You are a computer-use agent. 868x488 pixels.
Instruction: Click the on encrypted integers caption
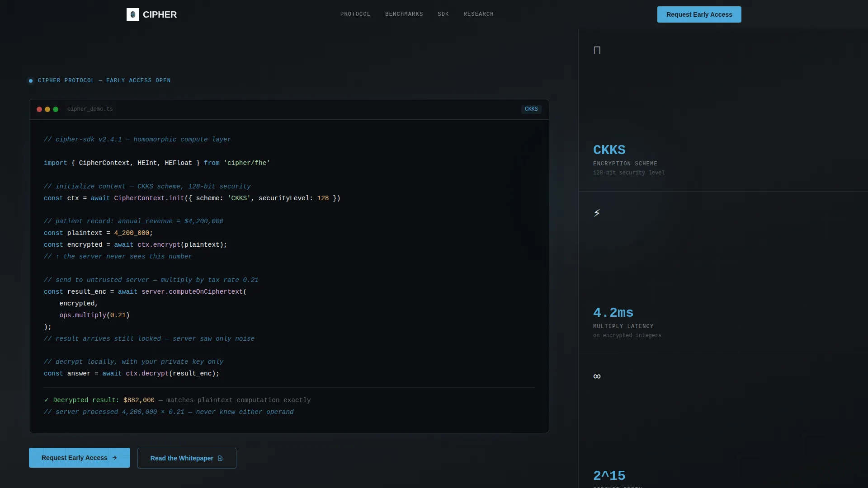point(627,335)
